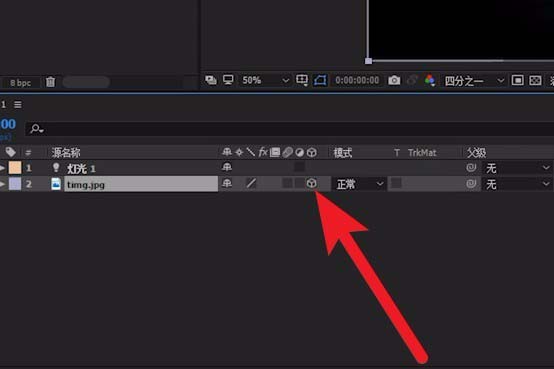Screen dimensions: 554x369
Task: Click the quality switch column header
Action: tap(251, 152)
